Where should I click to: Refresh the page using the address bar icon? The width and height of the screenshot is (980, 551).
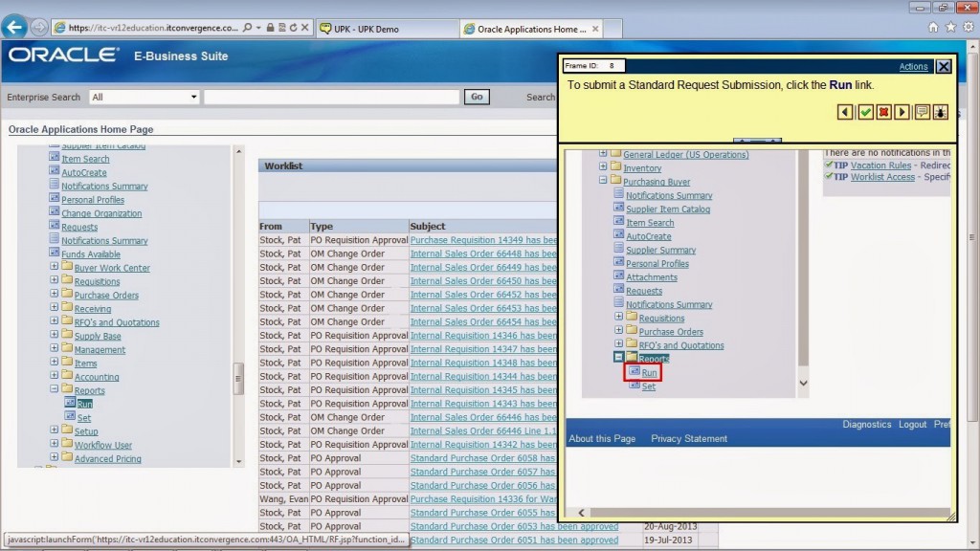(x=293, y=28)
